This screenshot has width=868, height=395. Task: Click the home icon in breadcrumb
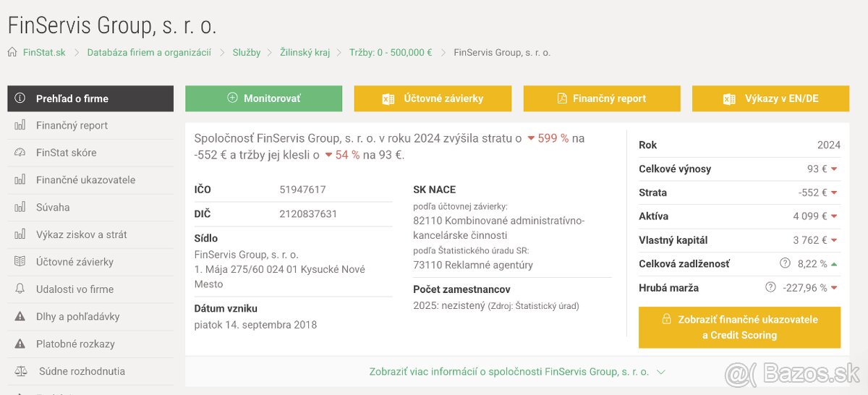[12, 53]
